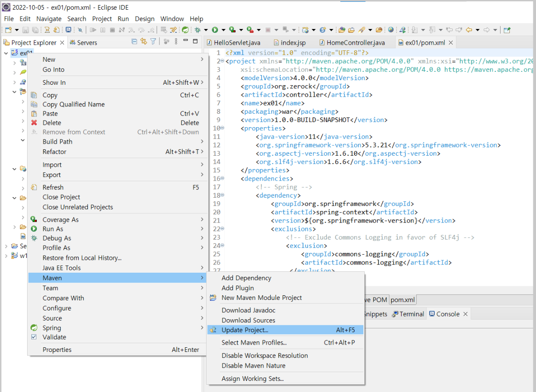Image resolution: width=536 pixels, height=392 pixels.
Task: Close the Project Explorer view tab
Action: [x=62, y=43]
